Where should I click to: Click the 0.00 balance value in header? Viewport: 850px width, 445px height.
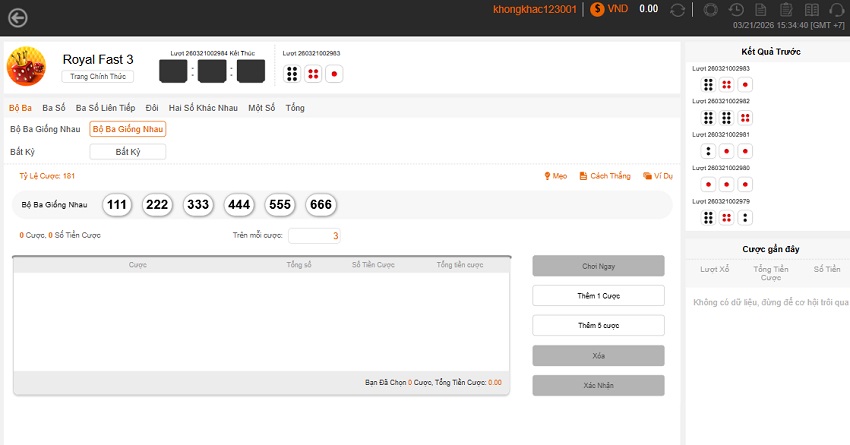tap(648, 9)
